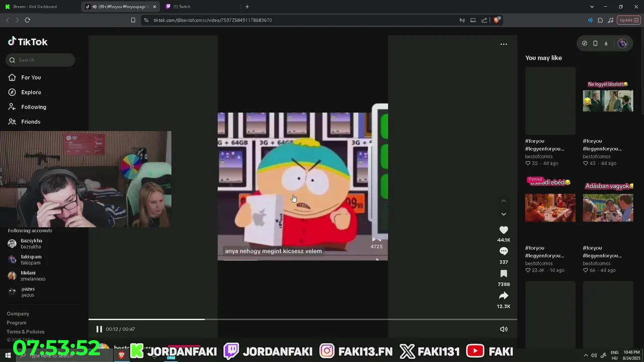Open the pinned 'Családi ebéd' thumbnail
This screenshot has height=362, width=644.
(550, 208)
